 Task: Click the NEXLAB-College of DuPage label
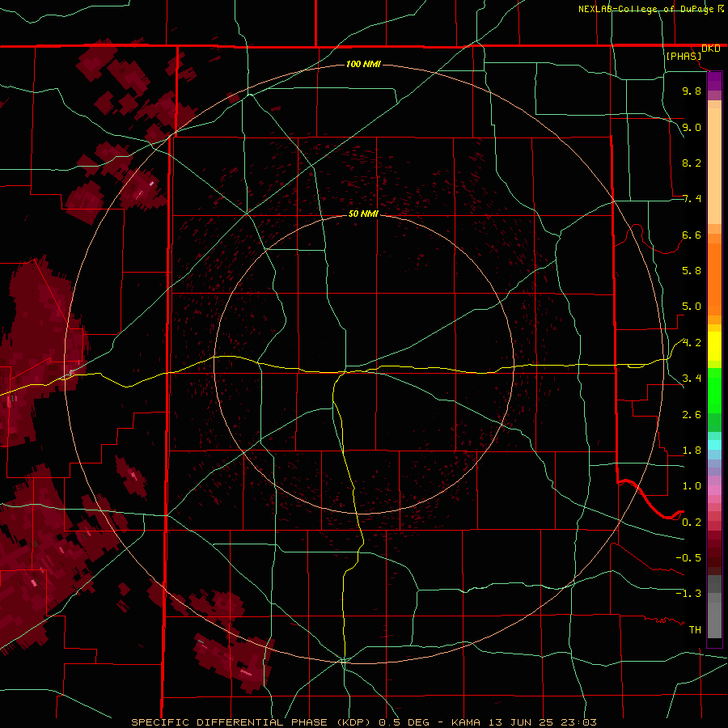645,9
